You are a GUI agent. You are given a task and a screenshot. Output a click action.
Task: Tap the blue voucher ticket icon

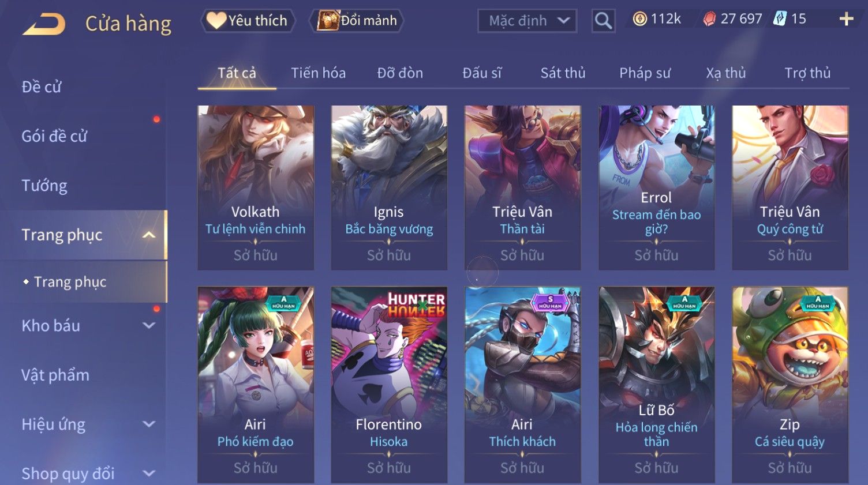click(780, 19)
